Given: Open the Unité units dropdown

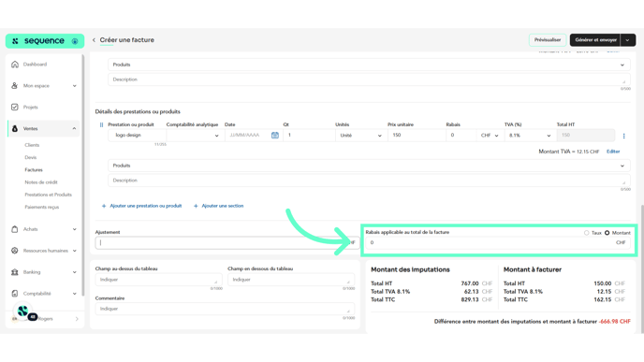Looking at the screenshot, I should click(361, 135).
